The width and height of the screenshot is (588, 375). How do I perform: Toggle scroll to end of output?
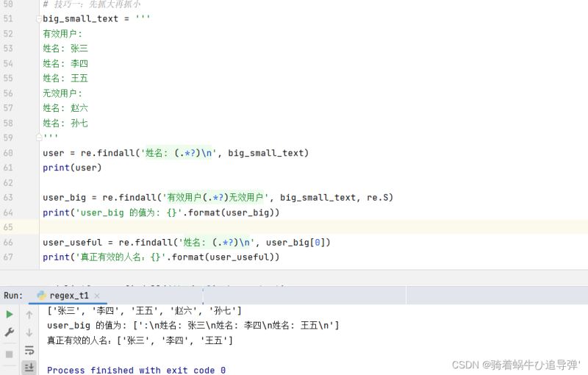click(x=29, y=367)
